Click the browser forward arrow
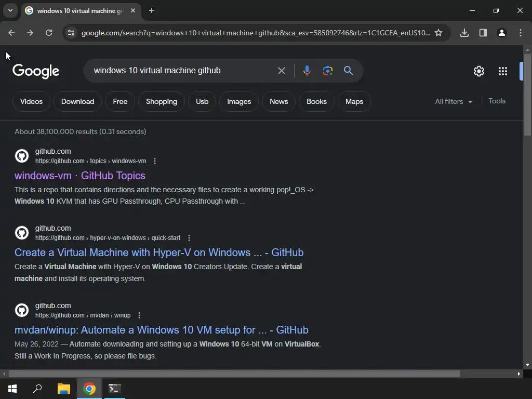Image resolution: width=532 pixels, height=399 pixels. point(30,33)
